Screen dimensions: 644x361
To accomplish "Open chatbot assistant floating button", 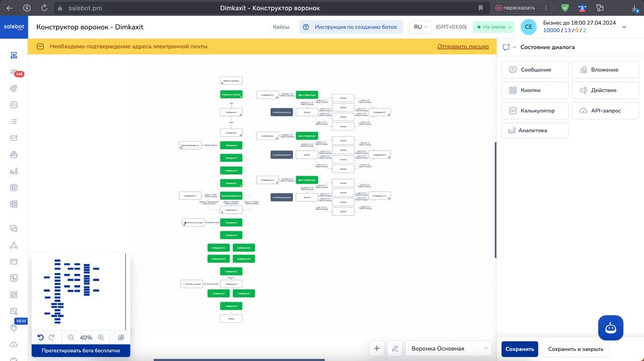I will [611, 328].
